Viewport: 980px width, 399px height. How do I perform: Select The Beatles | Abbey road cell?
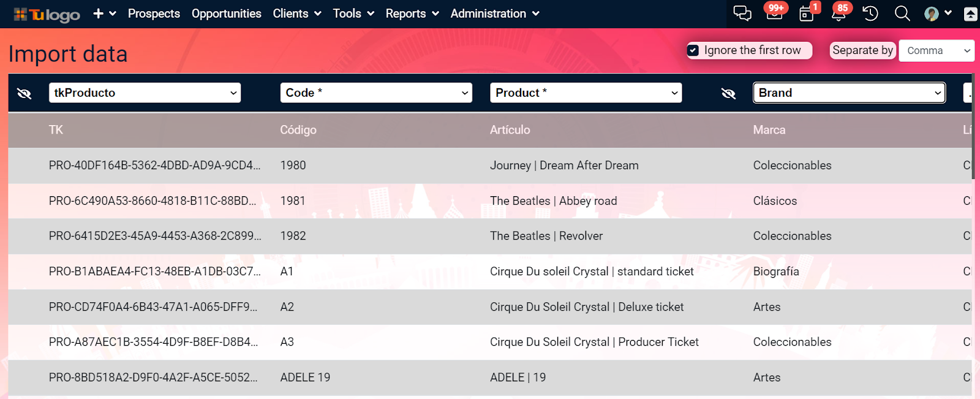(x=554, y=201)
